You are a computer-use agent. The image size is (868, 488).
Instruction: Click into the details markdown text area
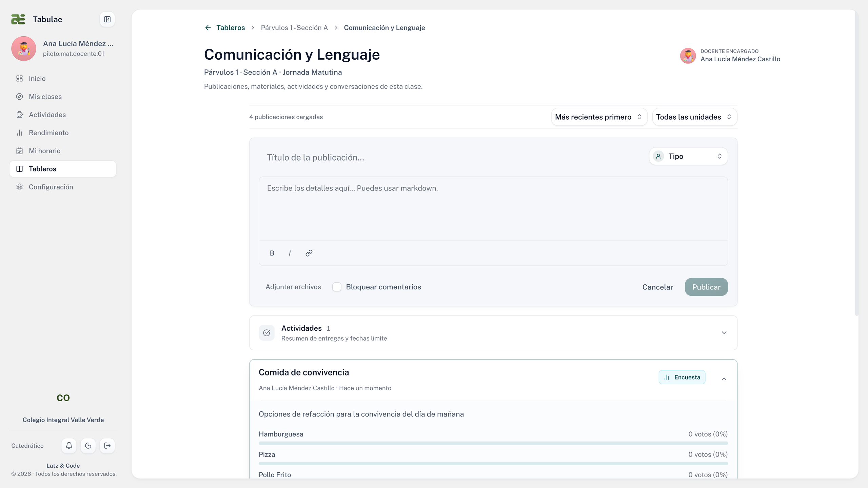pos(493,208)
